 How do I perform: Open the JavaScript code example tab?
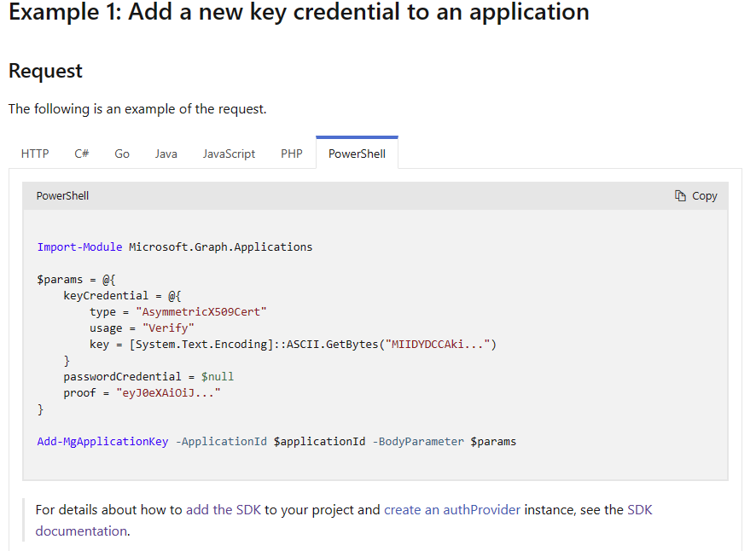pyautogui.click(x=229, y=154)
